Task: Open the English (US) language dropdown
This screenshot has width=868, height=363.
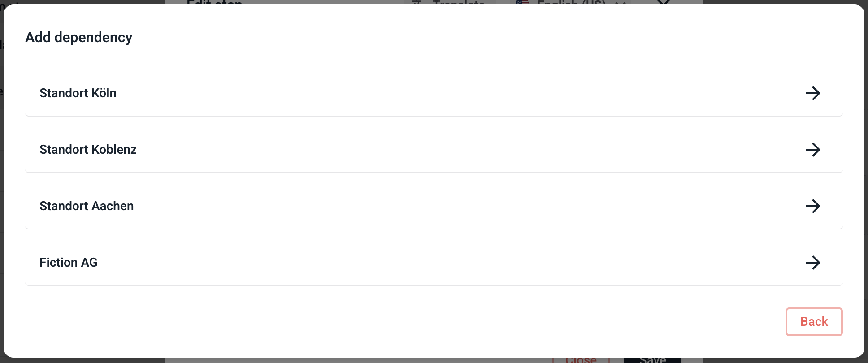Action: [x=571, y=3]
